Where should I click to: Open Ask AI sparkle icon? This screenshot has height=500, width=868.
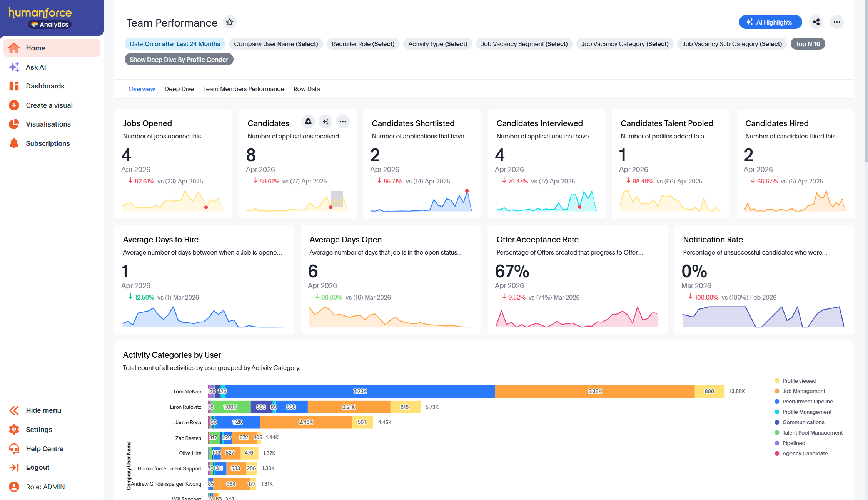click(14, 67)
